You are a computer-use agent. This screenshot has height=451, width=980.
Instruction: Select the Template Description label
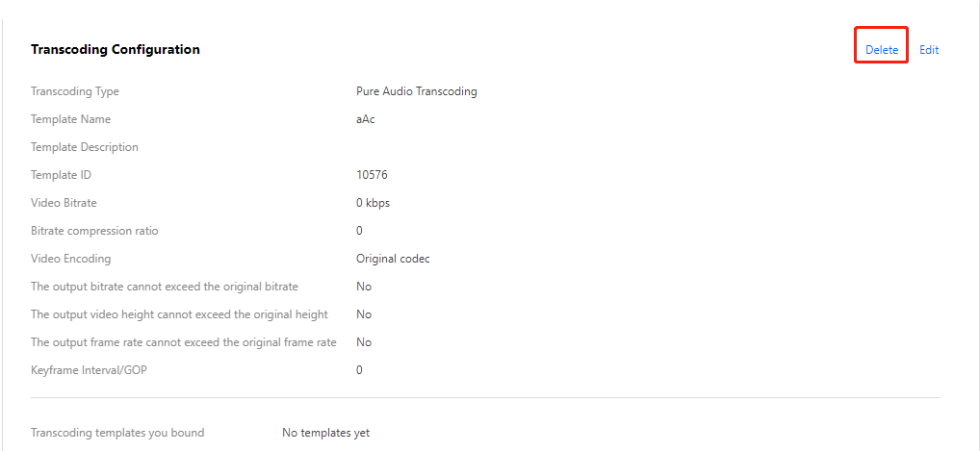pyautogui.click(x=85, y=147)
